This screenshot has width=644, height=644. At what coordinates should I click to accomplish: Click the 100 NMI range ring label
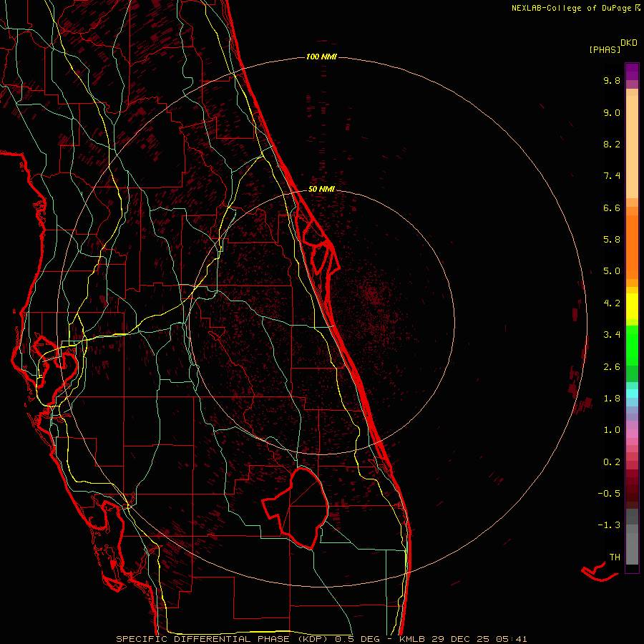(x=321, y=57)
